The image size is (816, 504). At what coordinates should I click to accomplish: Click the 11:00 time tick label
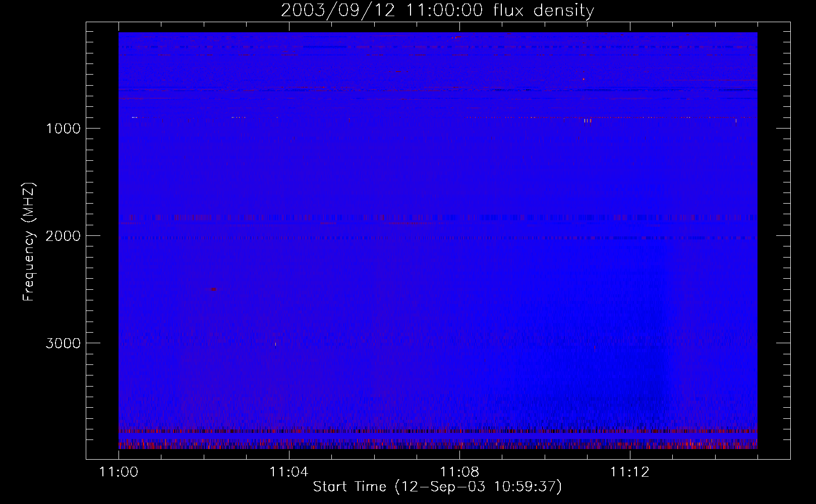coord(119,472)
